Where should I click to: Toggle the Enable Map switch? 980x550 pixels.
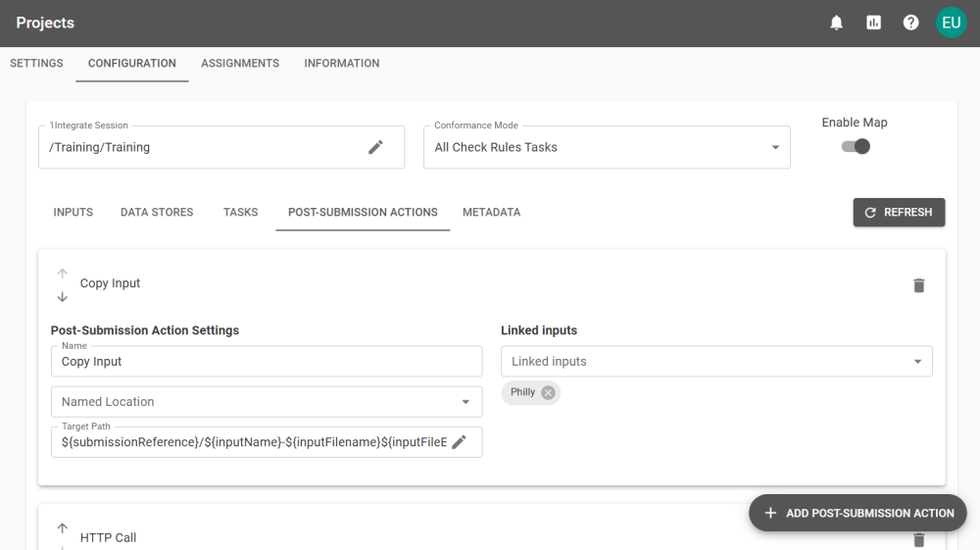[x=856, y=147]
